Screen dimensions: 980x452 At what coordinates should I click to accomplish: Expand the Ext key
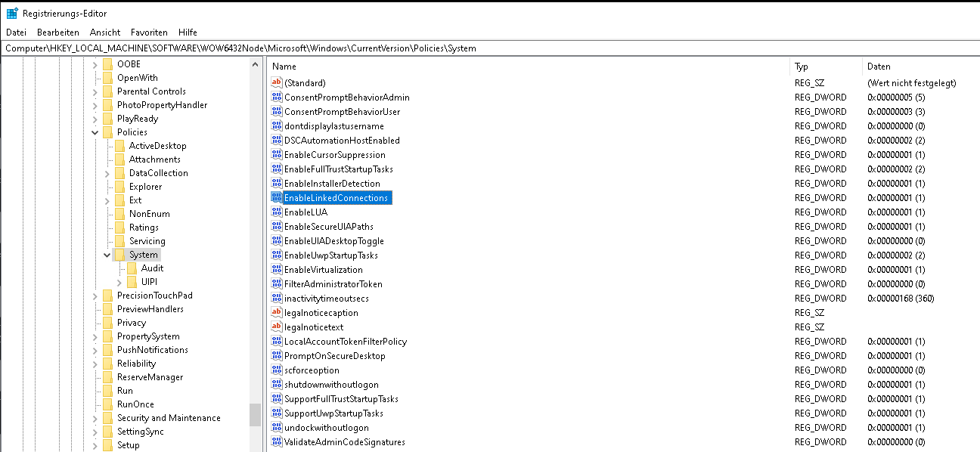point(107,200)
